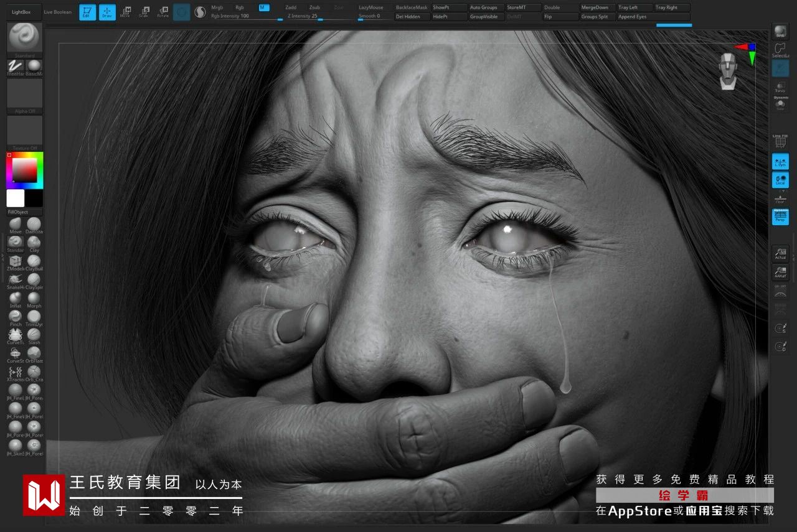Click the Z Intensity slider
The image size is (797, 532).
(319, 16)
